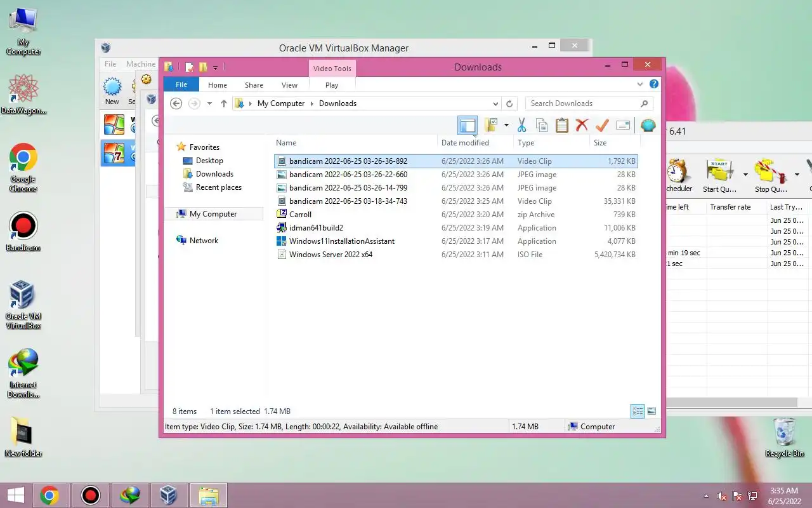
Task: Click the Search Downloads field
Action: click(589, 104)
